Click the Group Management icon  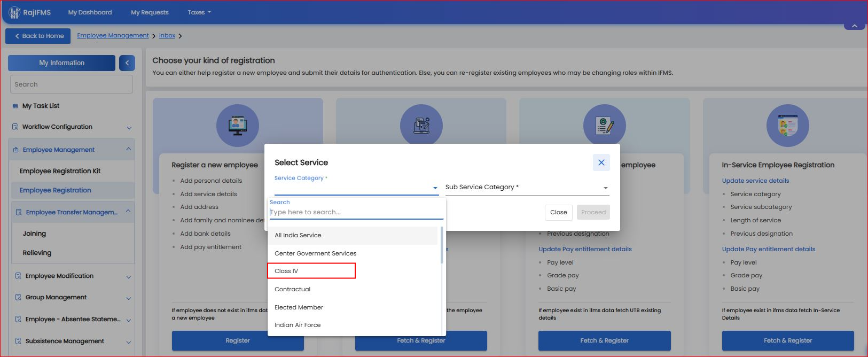point(19,297)
